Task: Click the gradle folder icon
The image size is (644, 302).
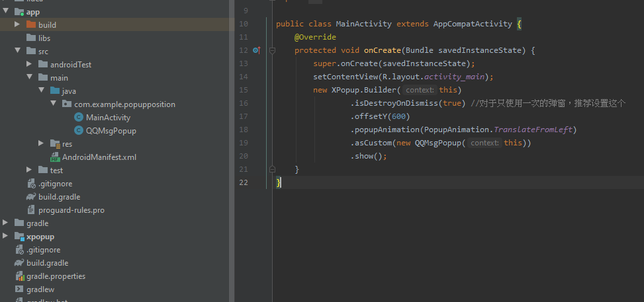Action: [19, 223]
